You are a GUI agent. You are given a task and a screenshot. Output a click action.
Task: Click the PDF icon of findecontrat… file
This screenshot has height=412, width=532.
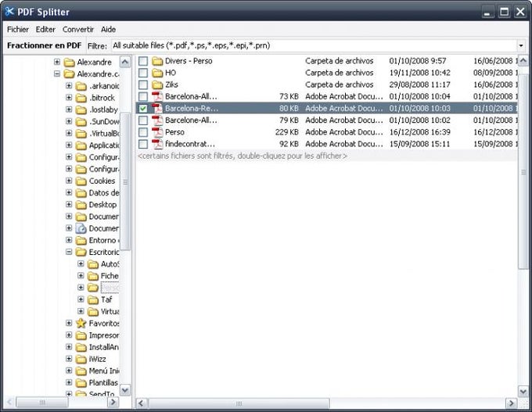pyautogui.click(x=157, y=144)
